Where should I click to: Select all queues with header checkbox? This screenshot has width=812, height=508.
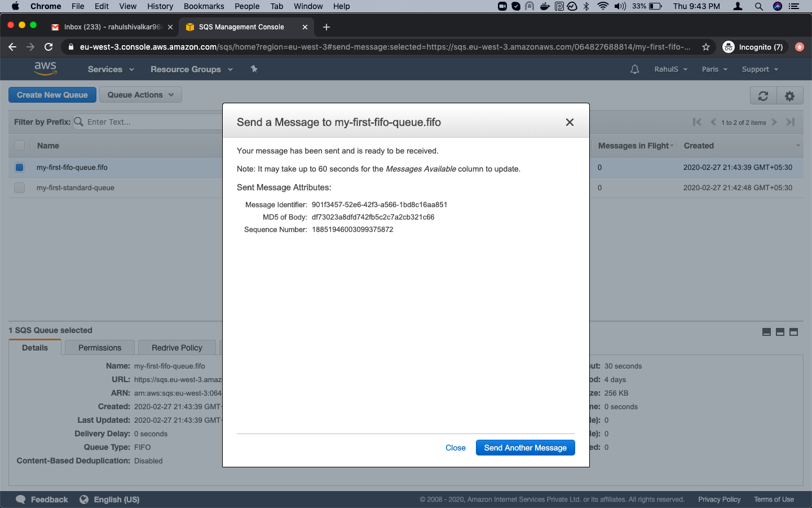click(19, 145)
